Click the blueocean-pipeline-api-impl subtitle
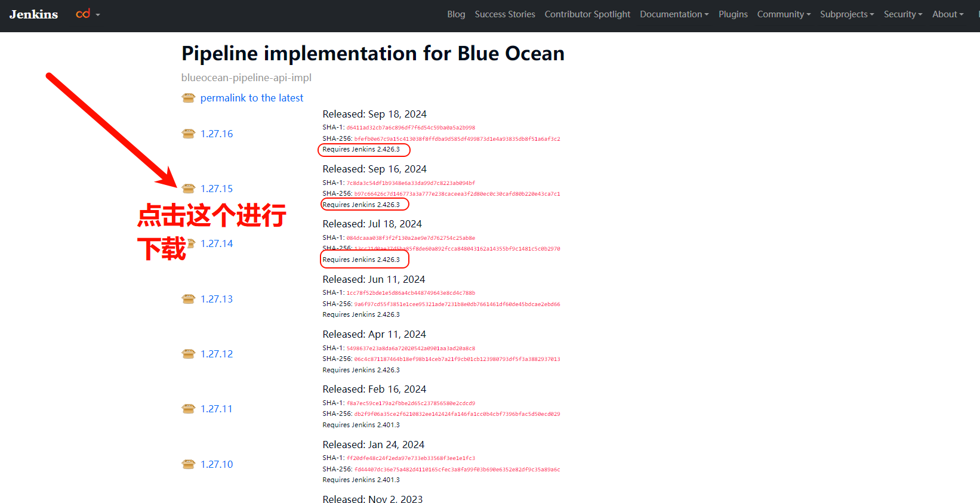This screenshot has width=980, height=503. click(x=246, y=78)
